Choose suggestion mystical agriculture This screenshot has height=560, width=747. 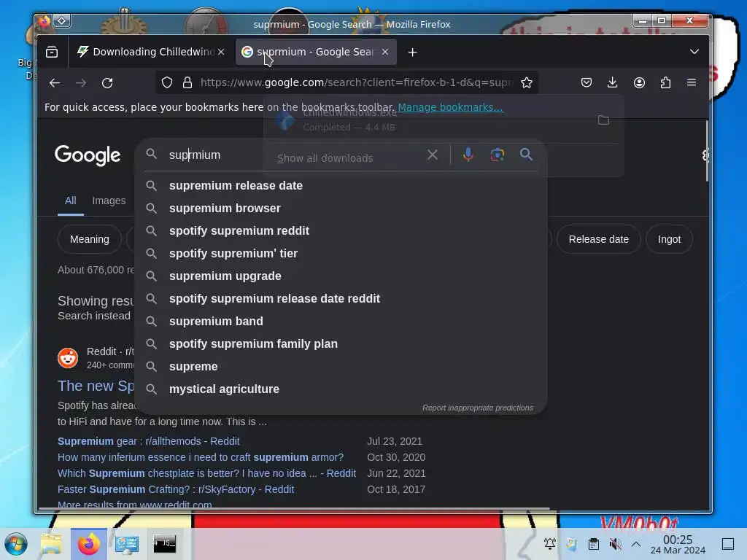(341, 389)
